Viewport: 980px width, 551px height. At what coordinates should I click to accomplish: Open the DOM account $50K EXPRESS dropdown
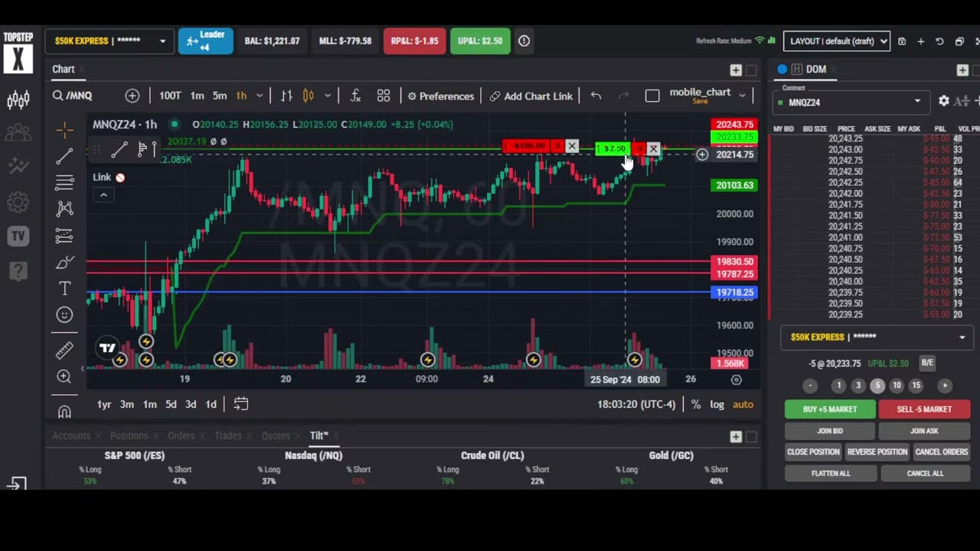pos(877,337)
